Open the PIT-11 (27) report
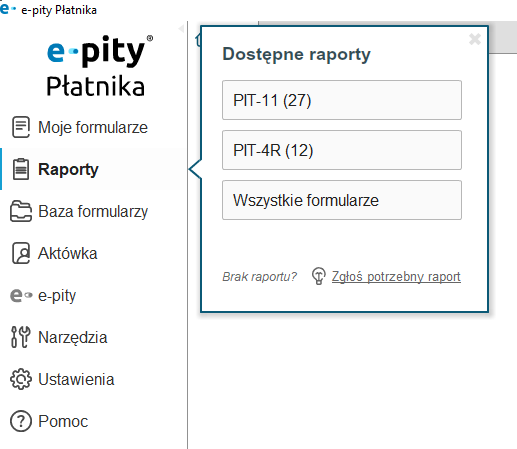Screen dimensions: 517x449 tap(342, 100)
